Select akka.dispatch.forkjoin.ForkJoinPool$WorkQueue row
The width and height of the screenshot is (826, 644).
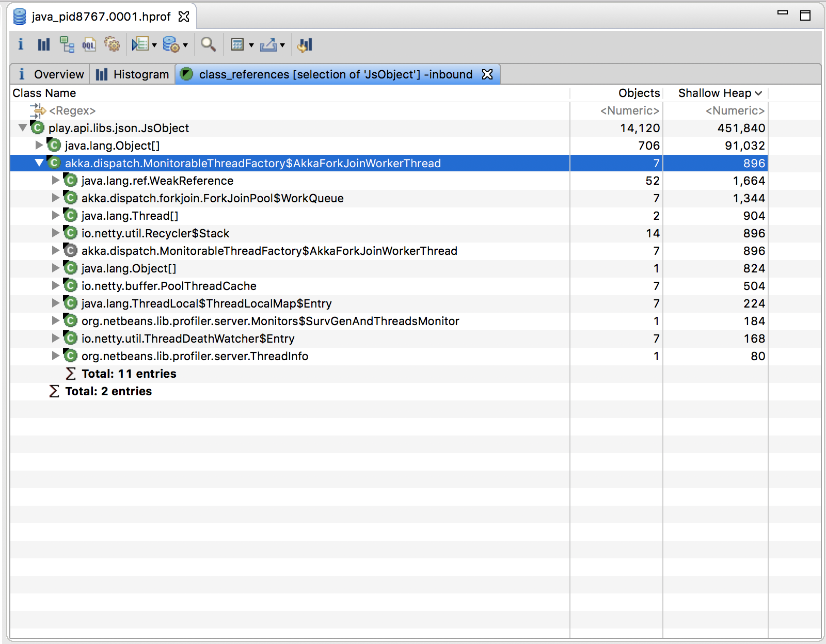389,198
